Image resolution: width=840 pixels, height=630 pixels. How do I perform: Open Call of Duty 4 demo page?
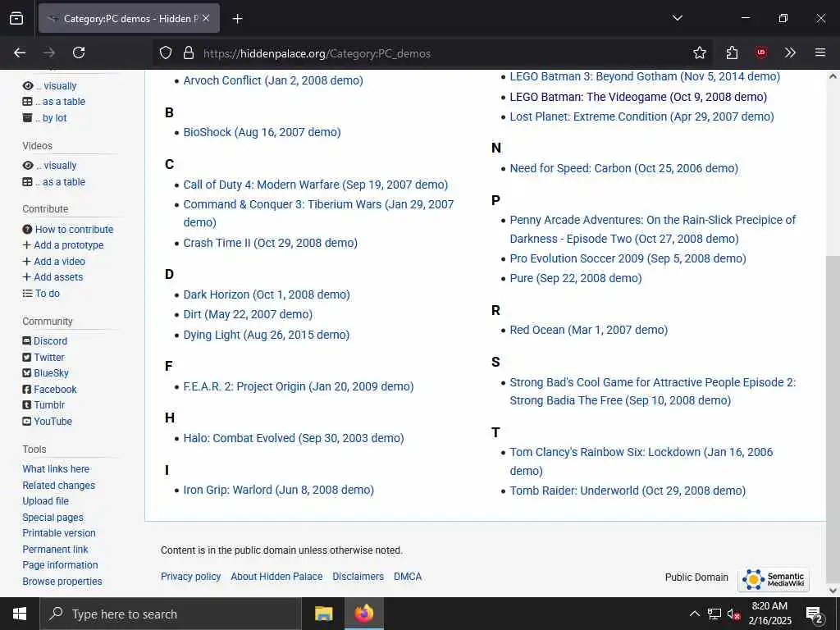[316, 185]
